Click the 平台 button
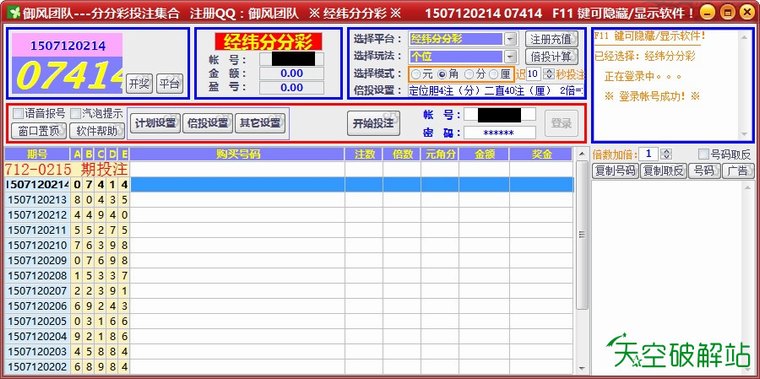The height and width of the screenshot is (379, 760). pos(170,84)
